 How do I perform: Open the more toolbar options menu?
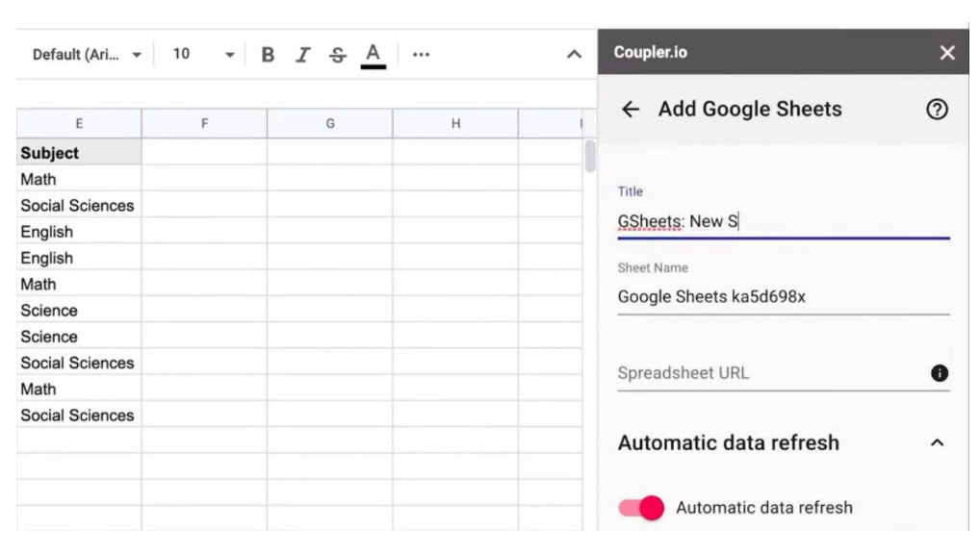click(421, 55)
